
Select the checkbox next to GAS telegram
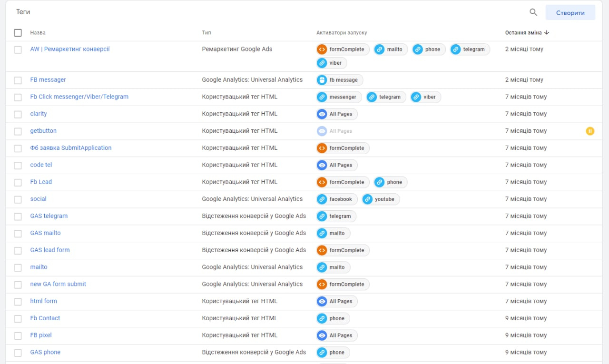pyautogui.click(x=18, y=216)
